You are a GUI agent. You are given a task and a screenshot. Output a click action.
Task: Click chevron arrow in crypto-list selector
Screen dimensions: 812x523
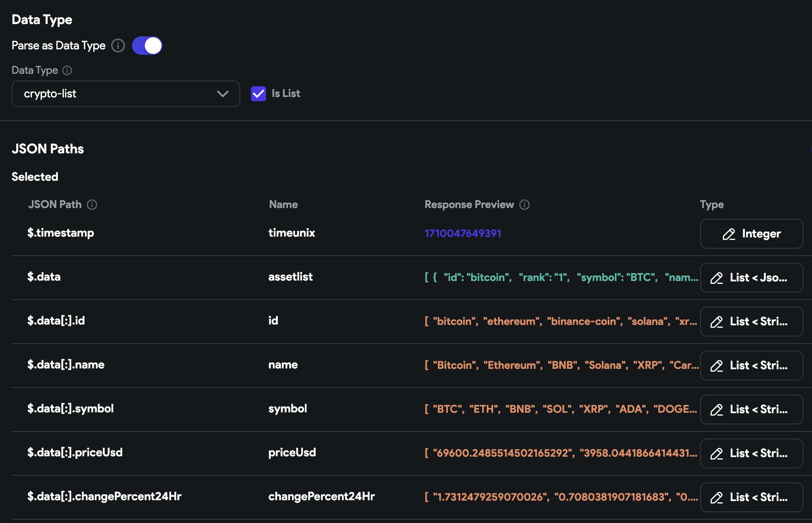223,94
